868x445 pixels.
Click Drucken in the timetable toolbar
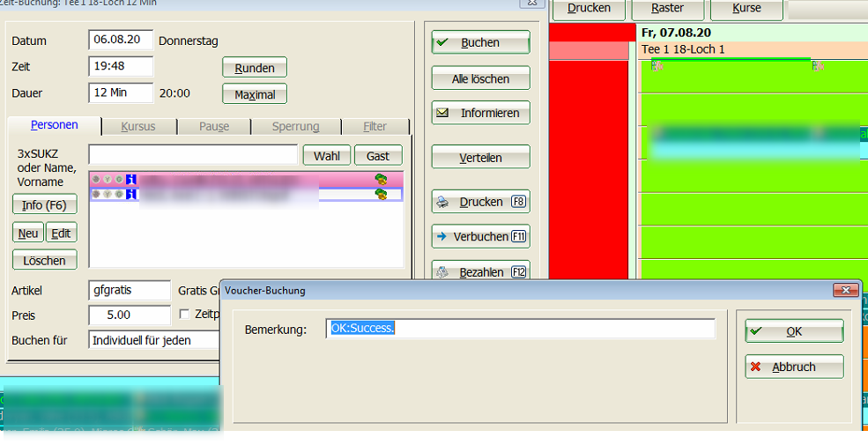[589, 8]
